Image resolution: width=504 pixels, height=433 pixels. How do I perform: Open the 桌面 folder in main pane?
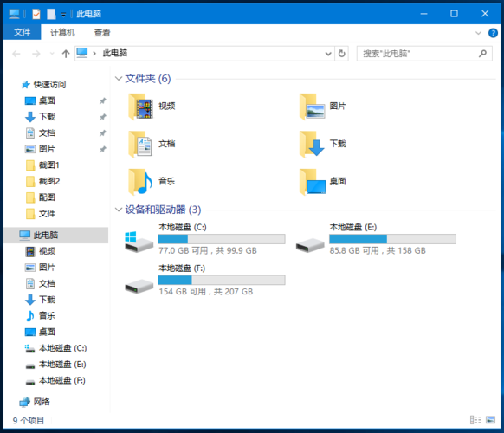323,182
